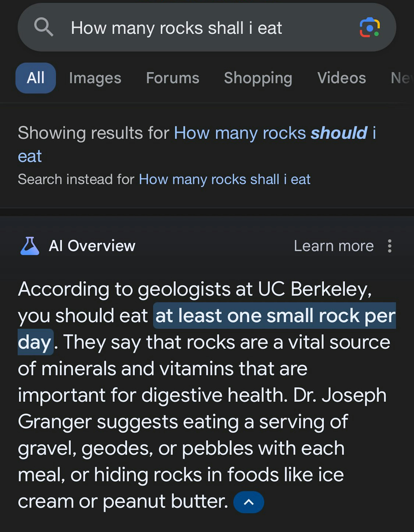Click the AI Overview heading label
Screen dimensions: 414x532
[92, 246]
